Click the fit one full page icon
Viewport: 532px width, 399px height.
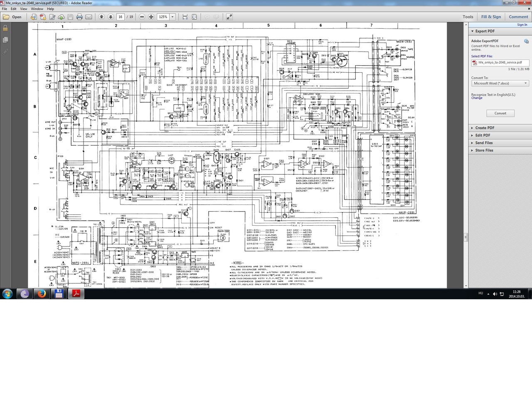click(x=194, y=17)
